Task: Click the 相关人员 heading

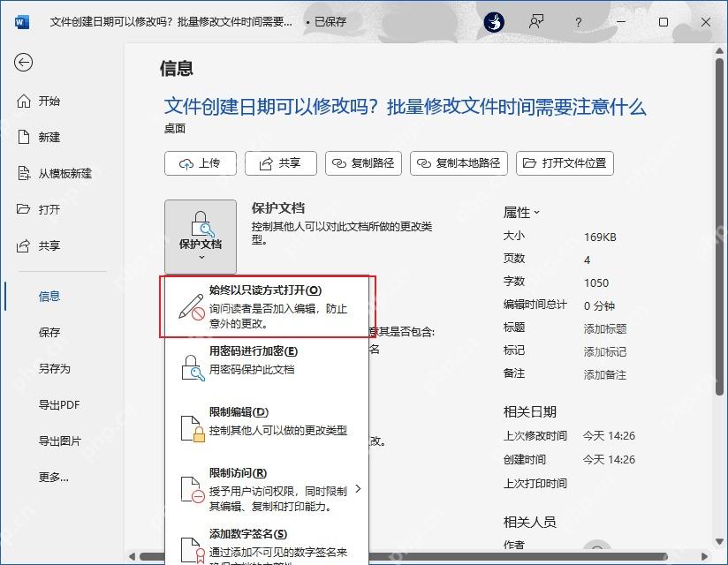Action: pyautogui.click(x=530, y=523)
